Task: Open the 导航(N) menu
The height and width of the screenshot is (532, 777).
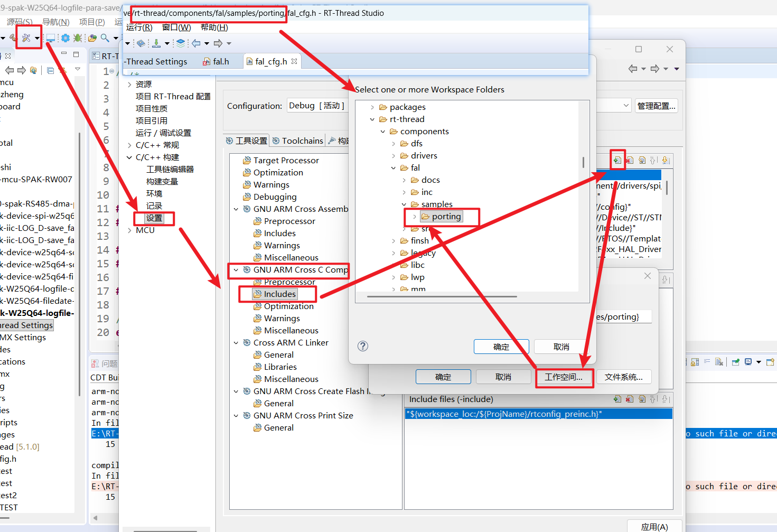Action: (x=56, y=22)
